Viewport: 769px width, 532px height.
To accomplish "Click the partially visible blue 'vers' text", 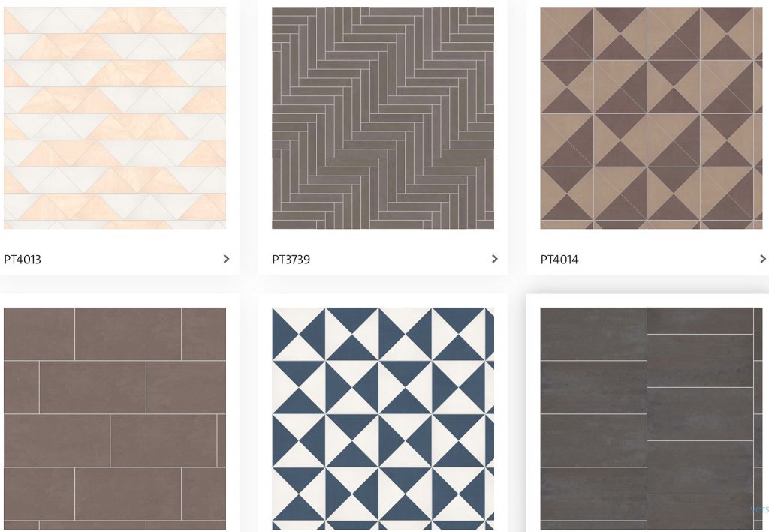I will (x=760, y=509).
